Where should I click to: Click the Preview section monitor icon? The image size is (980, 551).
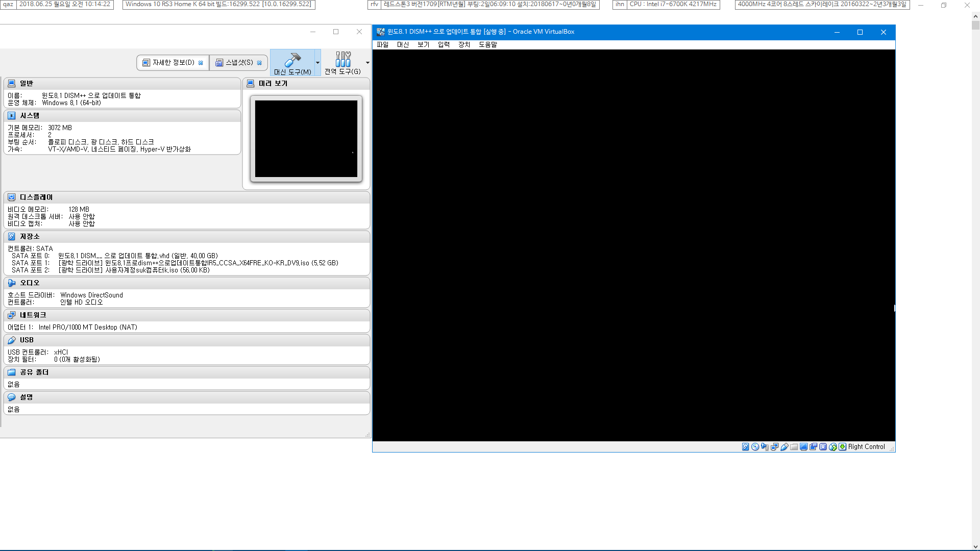pyautogui.click(x=251, y=83)
